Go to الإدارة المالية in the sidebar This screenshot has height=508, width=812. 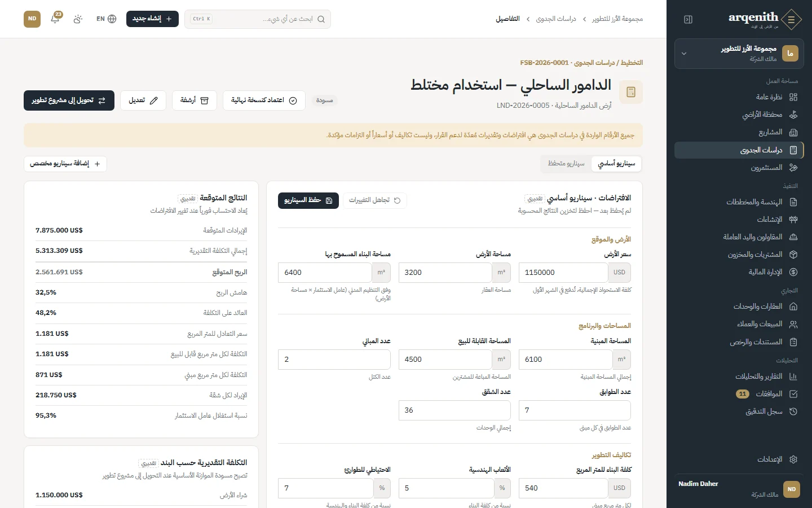[739, 272]
